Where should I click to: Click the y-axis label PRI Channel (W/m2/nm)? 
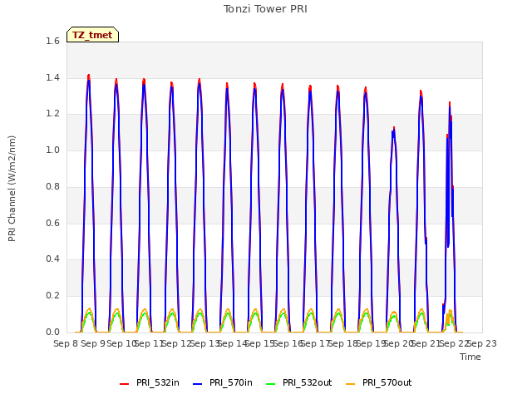coord(12,189)
